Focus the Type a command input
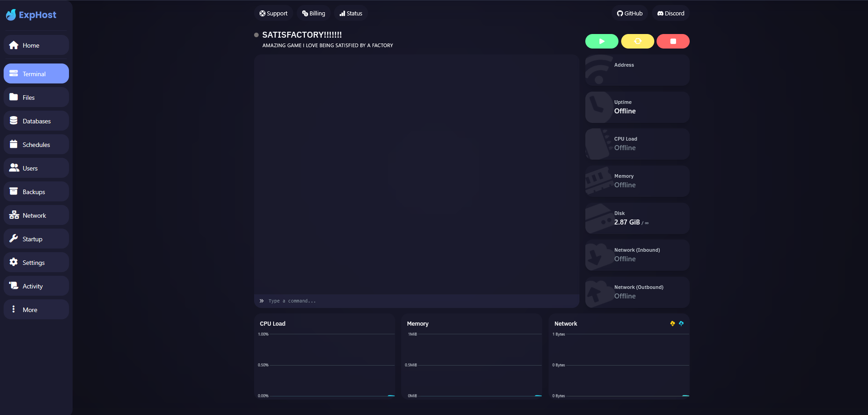 coord(417,301)
